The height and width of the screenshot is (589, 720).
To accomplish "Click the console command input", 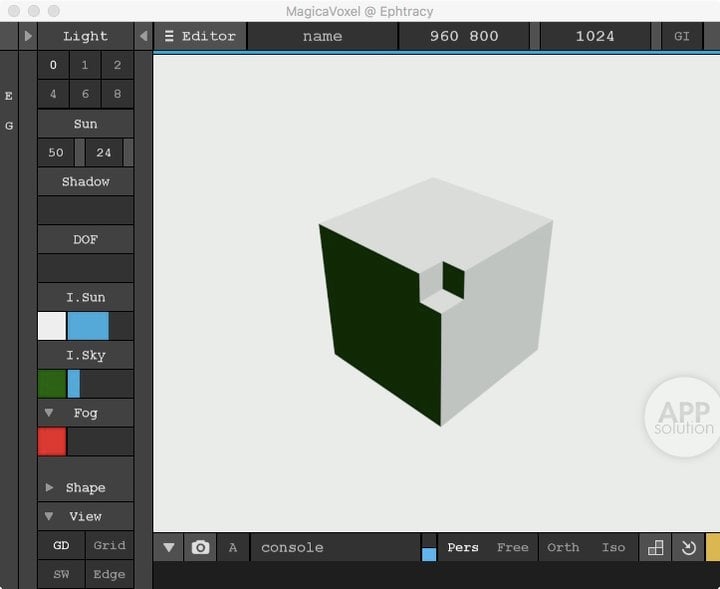I will tap(335, 547).
